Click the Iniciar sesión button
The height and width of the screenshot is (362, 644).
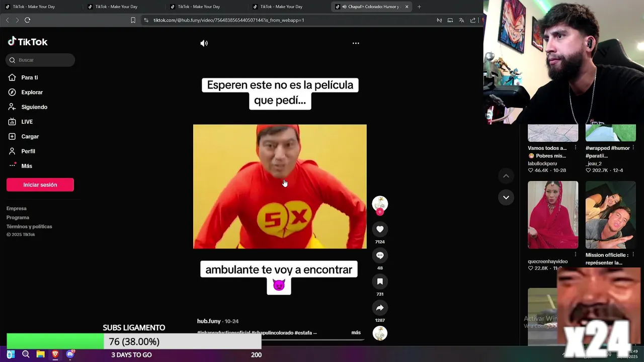click(40, 185)
